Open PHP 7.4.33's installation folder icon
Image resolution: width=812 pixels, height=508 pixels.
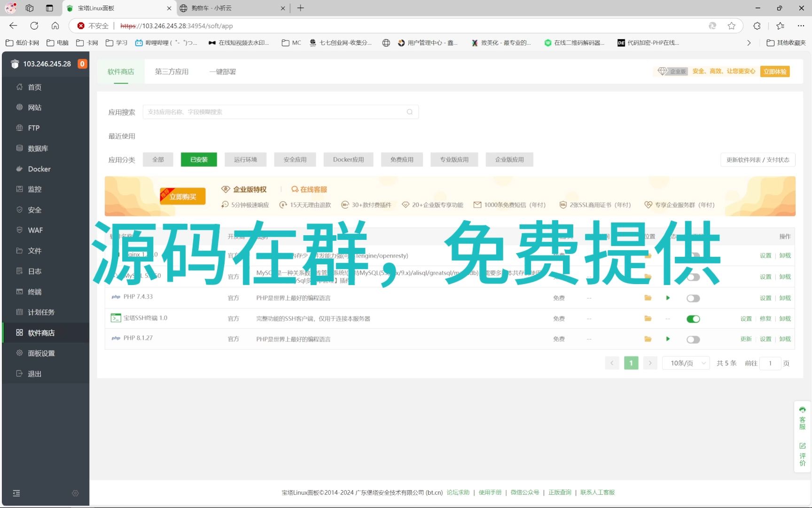[x=648, y=298]
